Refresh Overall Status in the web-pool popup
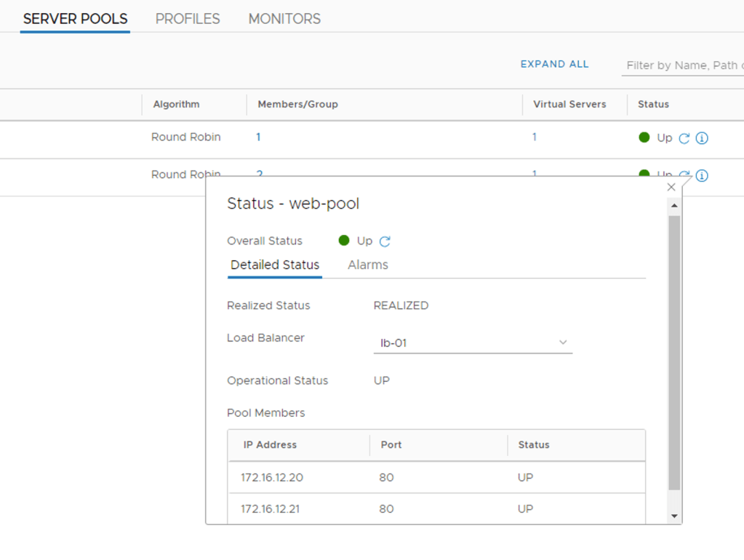 click(385, 241)
